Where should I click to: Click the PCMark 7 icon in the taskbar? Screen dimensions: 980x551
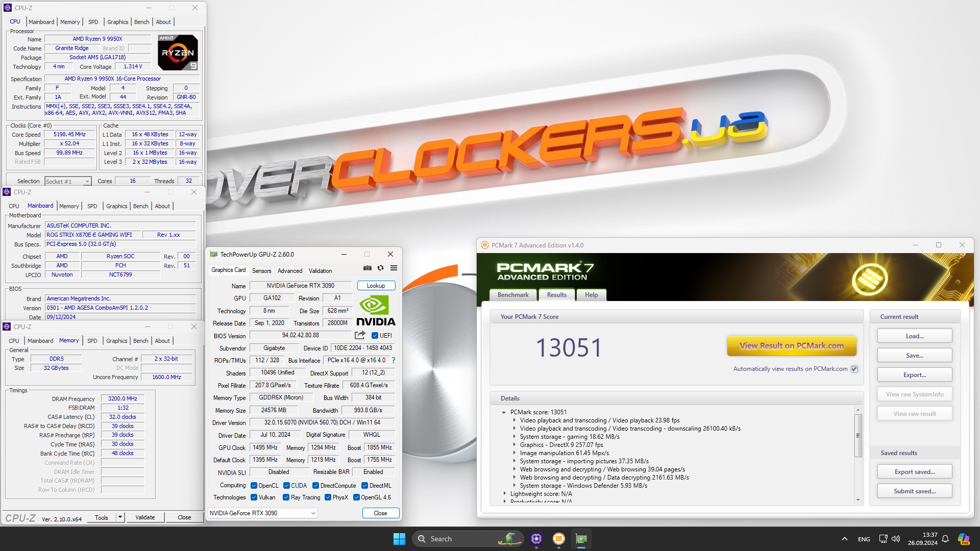pos(559,539)
